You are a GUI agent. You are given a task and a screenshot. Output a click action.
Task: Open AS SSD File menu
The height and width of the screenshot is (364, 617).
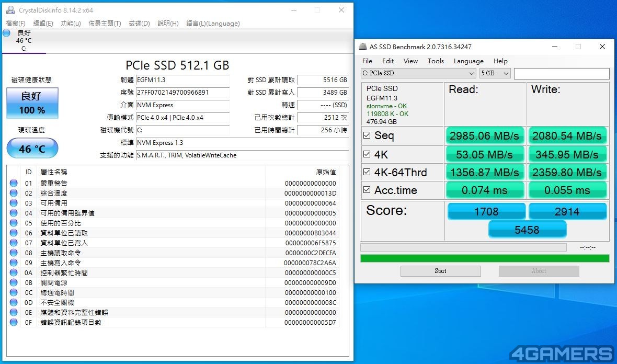click(367, 61)
